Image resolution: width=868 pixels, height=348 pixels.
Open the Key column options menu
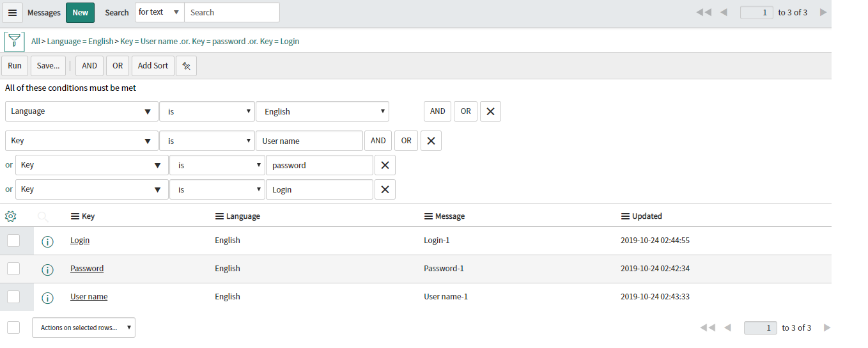click(75, 217)
